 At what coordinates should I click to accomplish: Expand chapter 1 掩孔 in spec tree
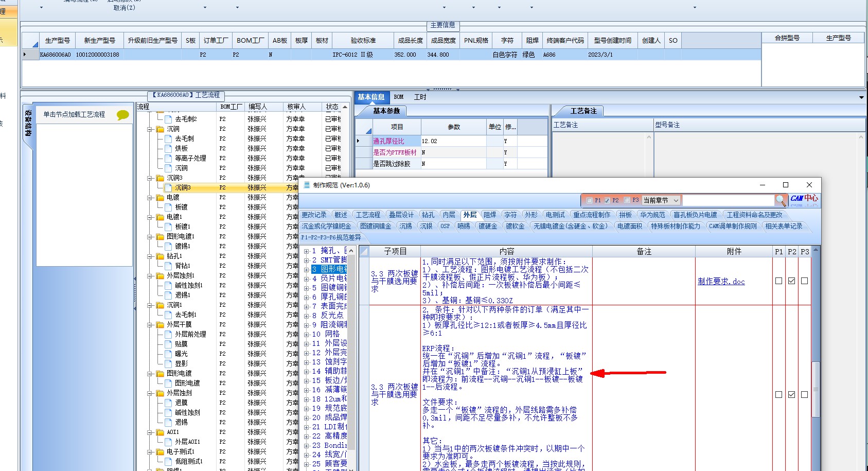[306, 251]
